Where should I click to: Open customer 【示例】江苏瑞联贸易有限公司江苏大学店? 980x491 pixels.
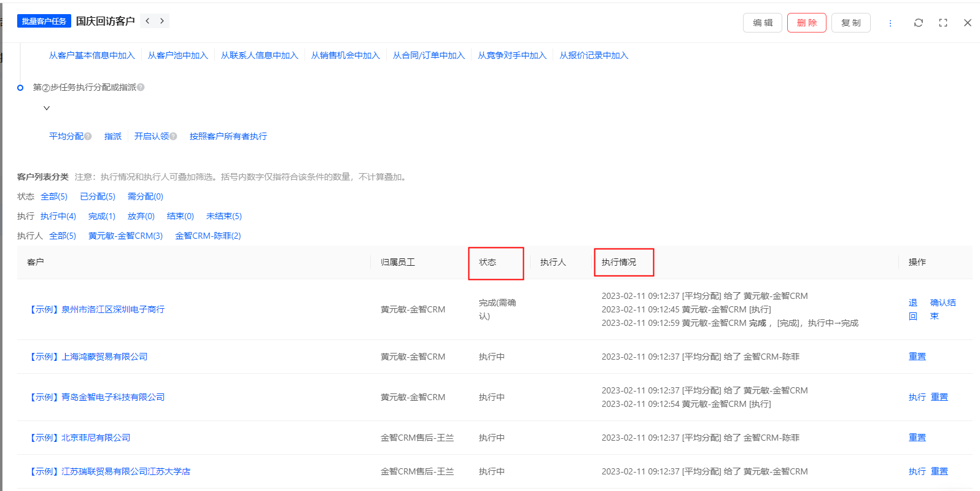109,471
